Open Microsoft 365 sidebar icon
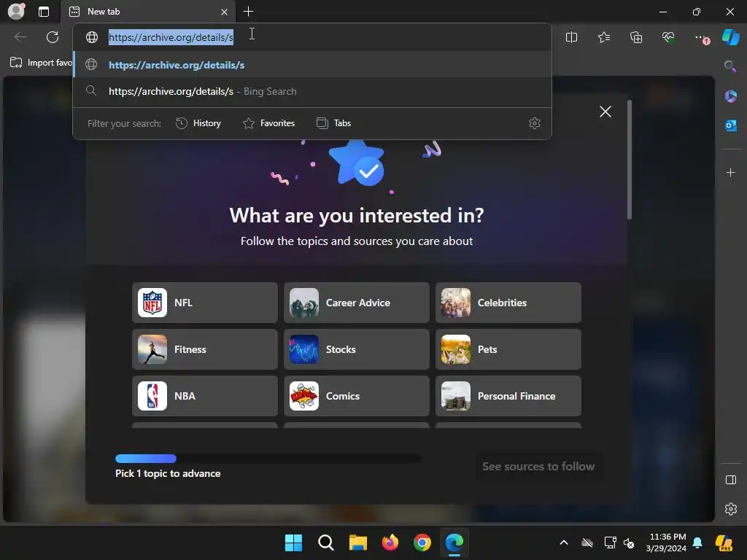 pos(730,96)
